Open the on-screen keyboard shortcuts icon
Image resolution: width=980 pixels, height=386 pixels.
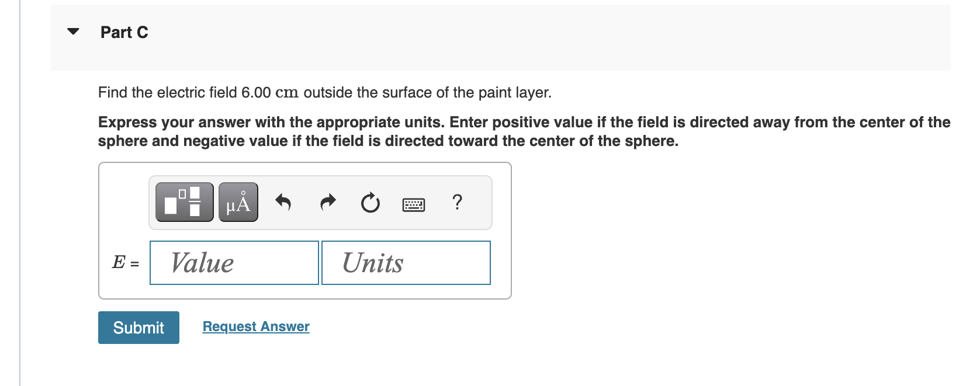tap(414, 204)
